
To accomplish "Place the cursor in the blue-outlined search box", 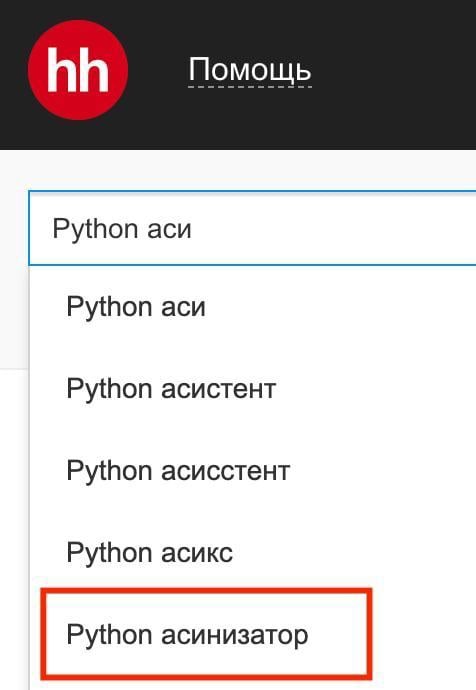I will (x=252, y=228).
